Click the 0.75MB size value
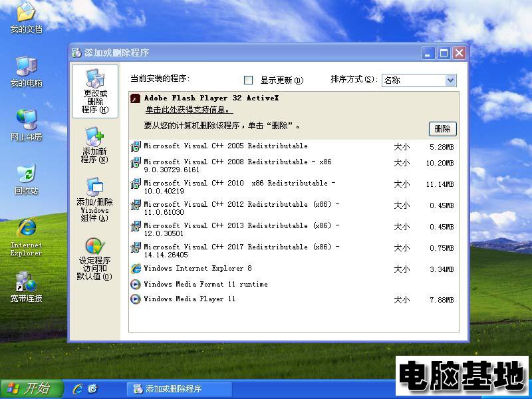Screen dimensions: 532x399 point(442,248)
